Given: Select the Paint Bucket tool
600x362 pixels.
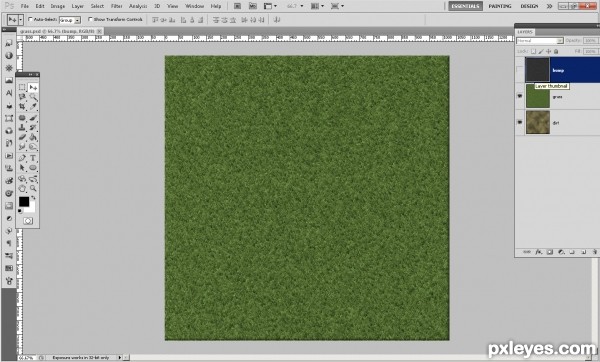Looking at the screenshot, I should [x=33, y=137].
